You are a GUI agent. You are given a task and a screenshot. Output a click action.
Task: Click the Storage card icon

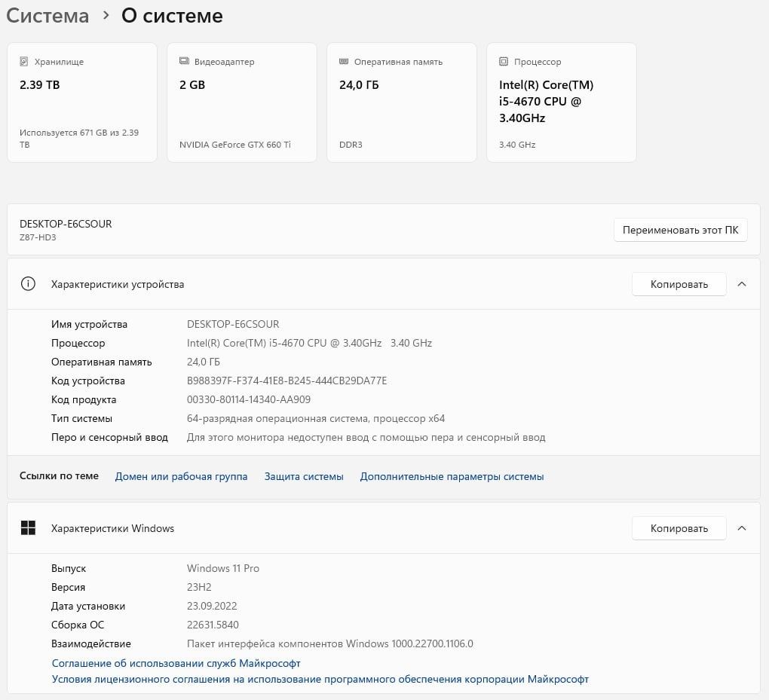[23, 61]
